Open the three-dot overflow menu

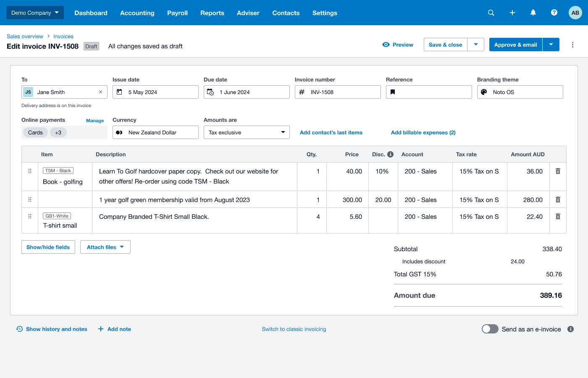coord(572,45)
